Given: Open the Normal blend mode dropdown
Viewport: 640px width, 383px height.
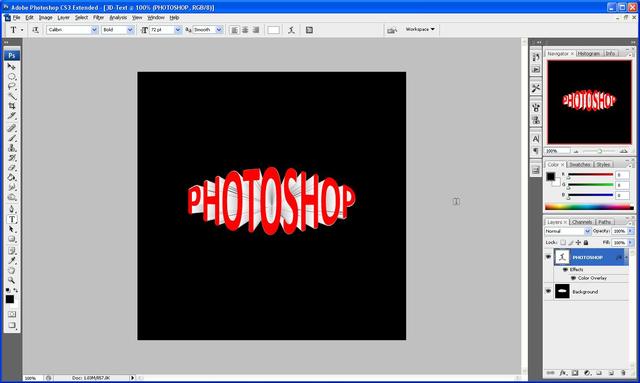Looking at the screenshot, I should click(587, 231).
